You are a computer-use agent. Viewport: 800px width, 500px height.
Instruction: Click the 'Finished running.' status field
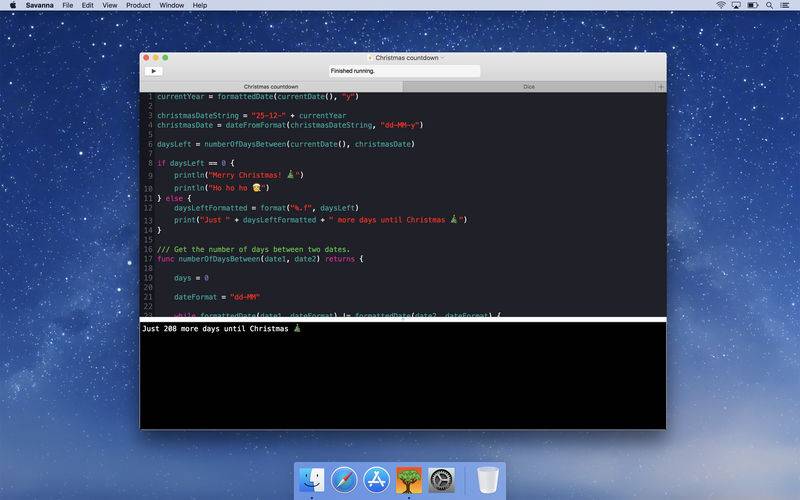point(404,71)
